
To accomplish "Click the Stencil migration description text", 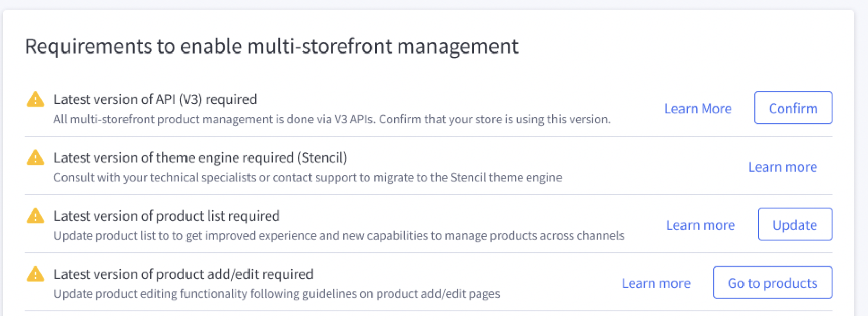I will [x=307, y=178].
